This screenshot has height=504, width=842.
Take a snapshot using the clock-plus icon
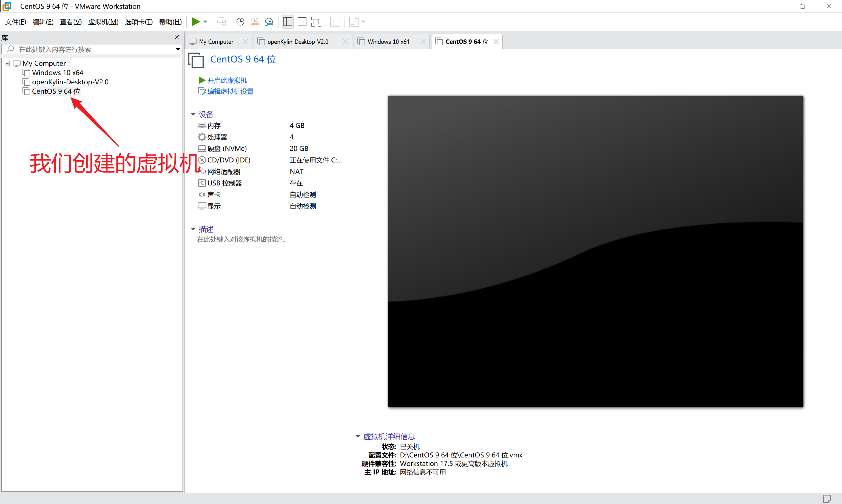(240, 22)
